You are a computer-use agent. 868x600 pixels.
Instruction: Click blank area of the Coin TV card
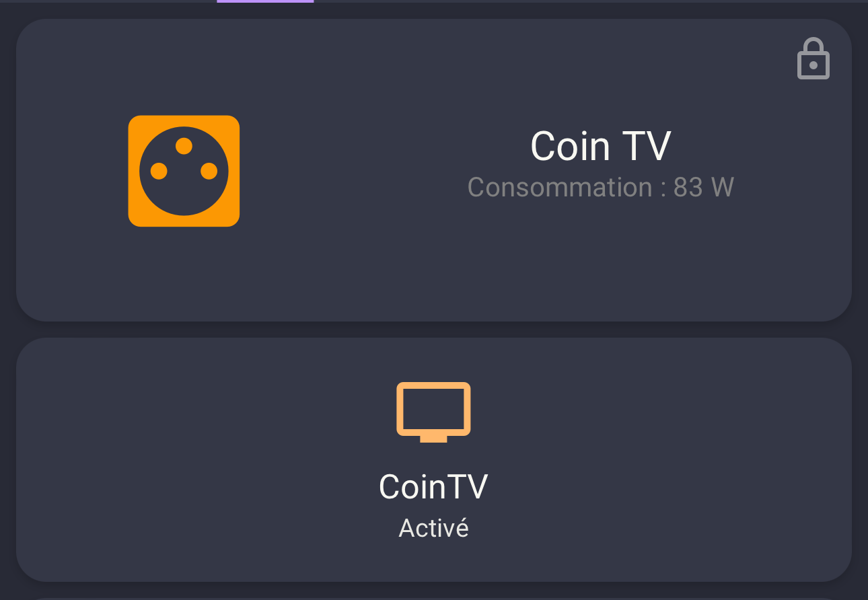[x=377, y=269]
